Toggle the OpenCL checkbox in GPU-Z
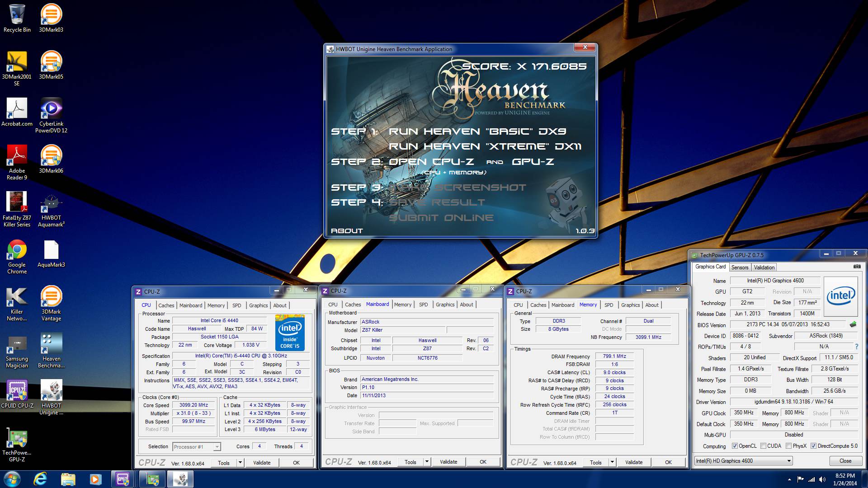Image resolution: width=868 pixels, height=488 pixels. click(x=735, y=446)
